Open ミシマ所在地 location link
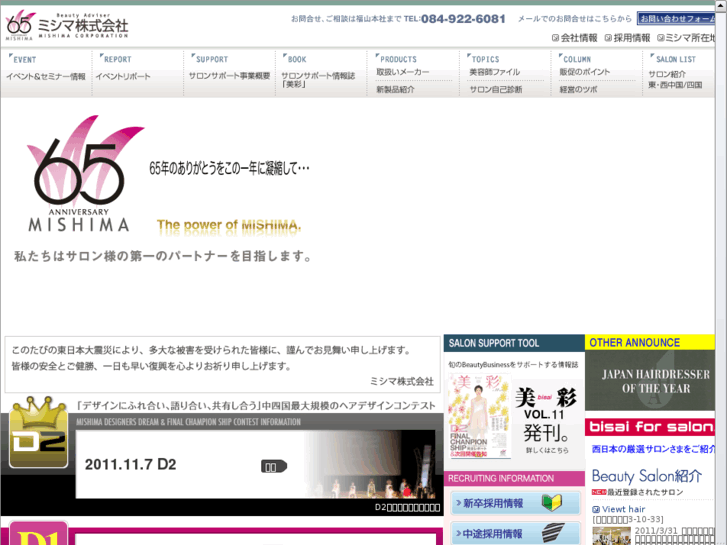 [686, 38]
